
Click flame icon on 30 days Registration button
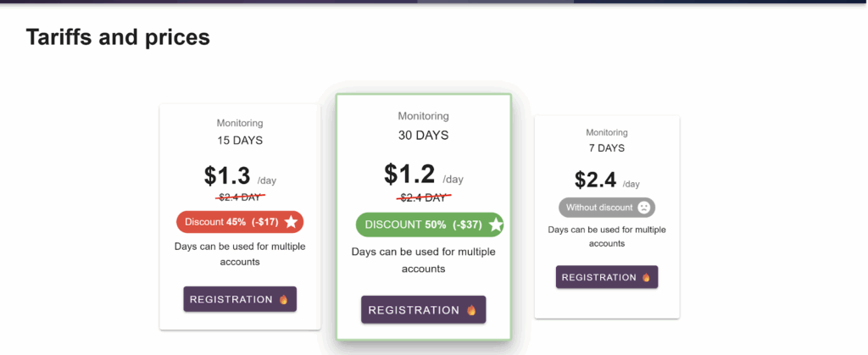(x=471, y=310)
